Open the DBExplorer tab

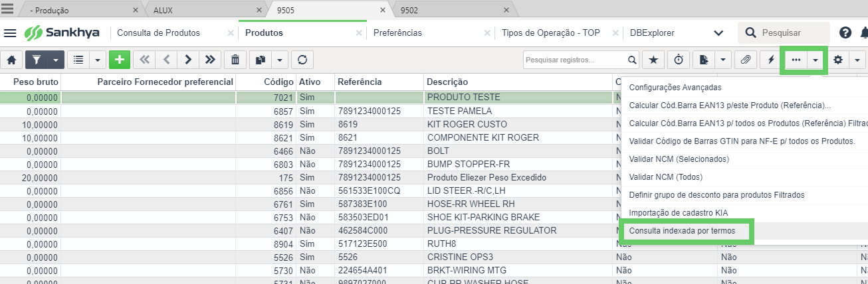tap(652, 33)
